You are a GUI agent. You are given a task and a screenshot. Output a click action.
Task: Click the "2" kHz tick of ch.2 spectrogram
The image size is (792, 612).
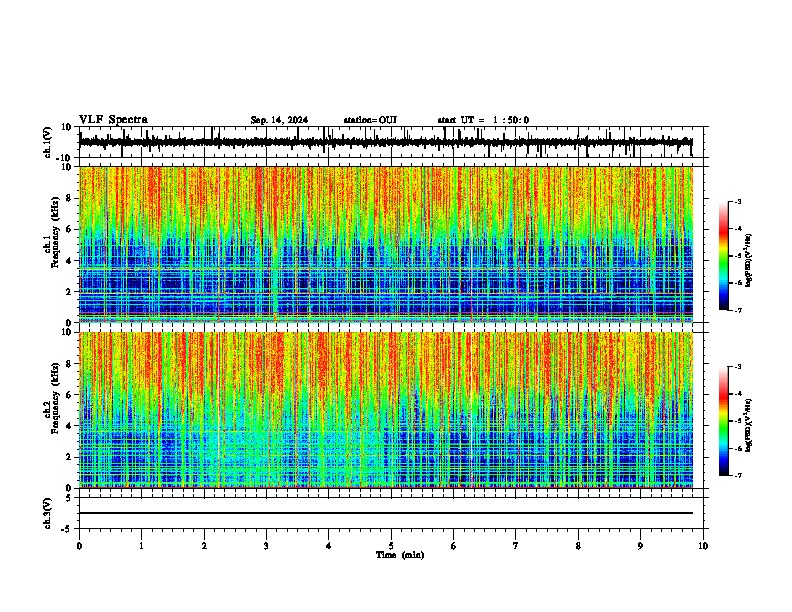[x=69, y=457]
